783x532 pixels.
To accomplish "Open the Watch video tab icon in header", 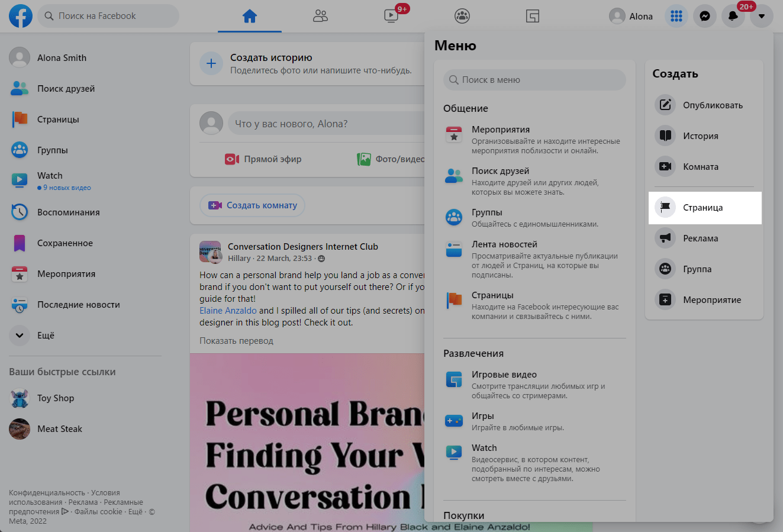I will (x=391, y=16).
